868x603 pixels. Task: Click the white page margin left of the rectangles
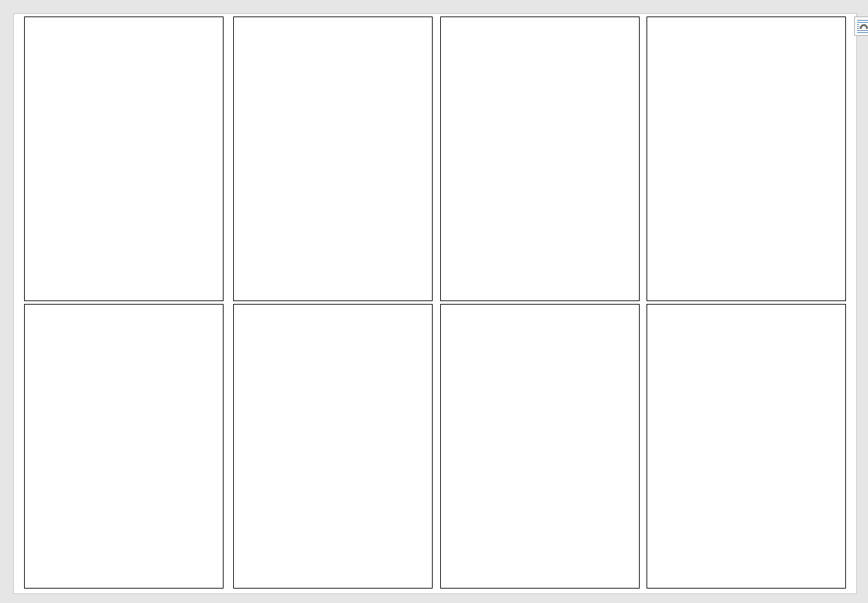point(19,303)
